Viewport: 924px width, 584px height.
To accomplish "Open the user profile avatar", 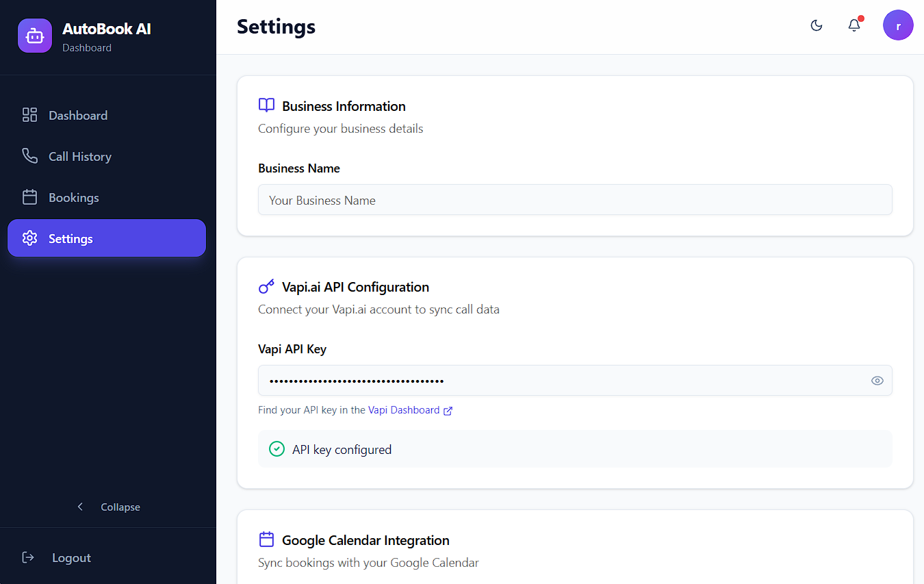I will [898, 26].
